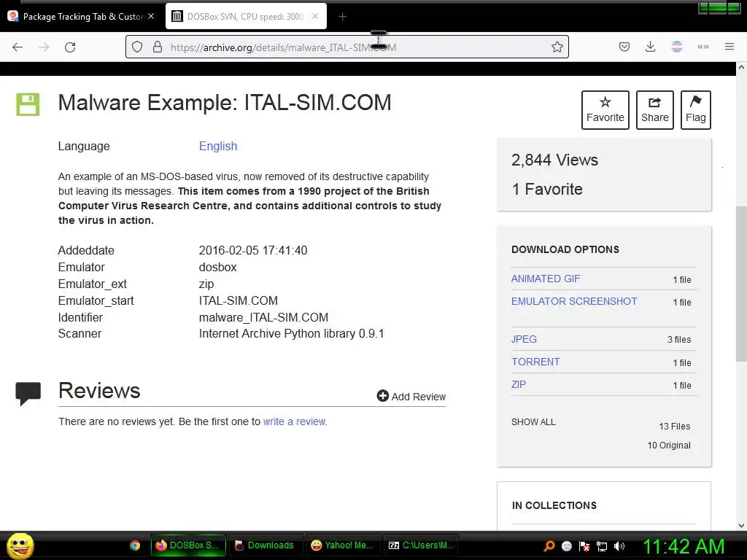Open the Firefox downloads panel
747x560 pixels.
point(650,47)
